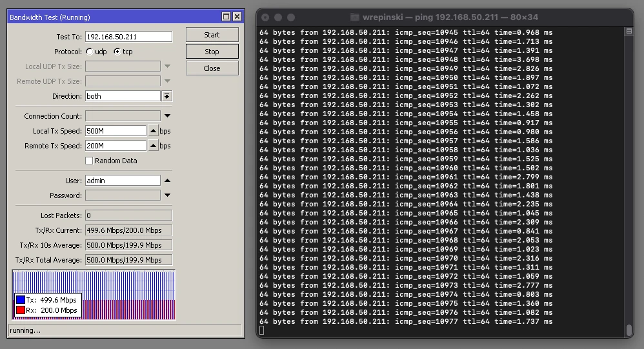
Task: Stop the running bandwidth test
Action: pyautogui.click(x=212, y=52)
